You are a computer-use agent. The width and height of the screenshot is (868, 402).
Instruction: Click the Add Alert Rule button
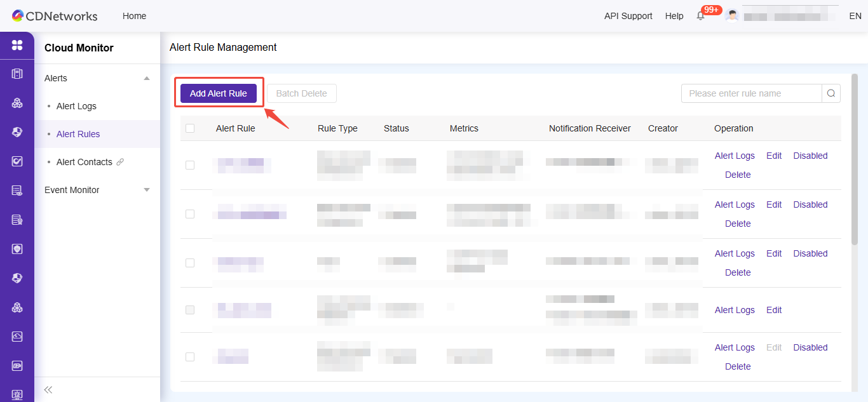[x=219, y=93]
